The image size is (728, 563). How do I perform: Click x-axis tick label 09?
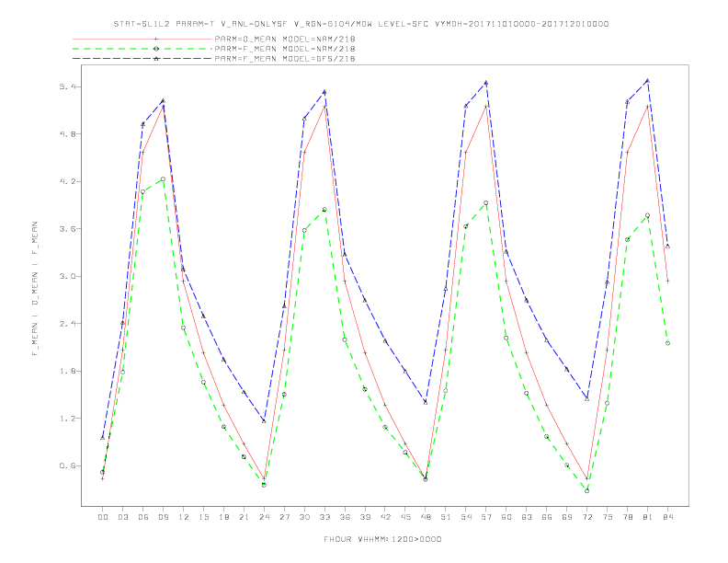tap(163, 517)
